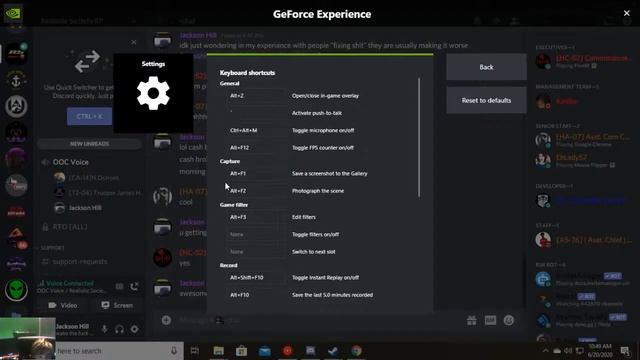
Task: Click the Keyboard shortcuts list scrollbar
Action: tap(419, 138)
